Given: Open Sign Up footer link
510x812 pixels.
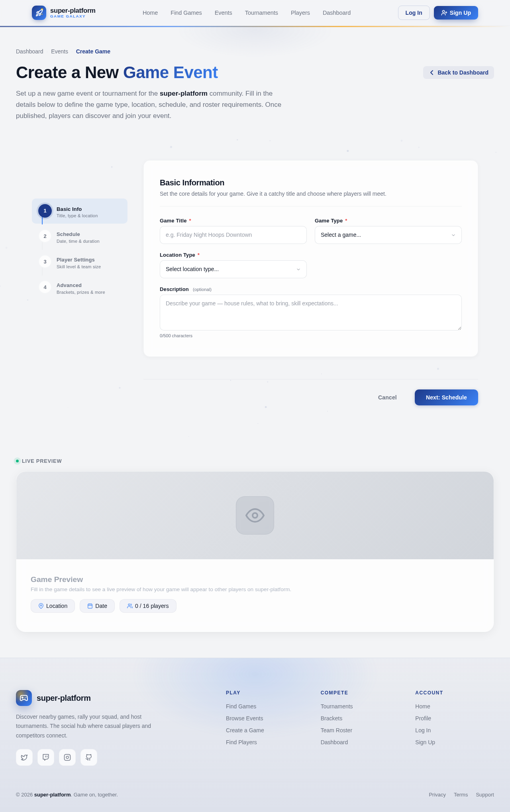Looking at the screenshot, I should [425, 742].
